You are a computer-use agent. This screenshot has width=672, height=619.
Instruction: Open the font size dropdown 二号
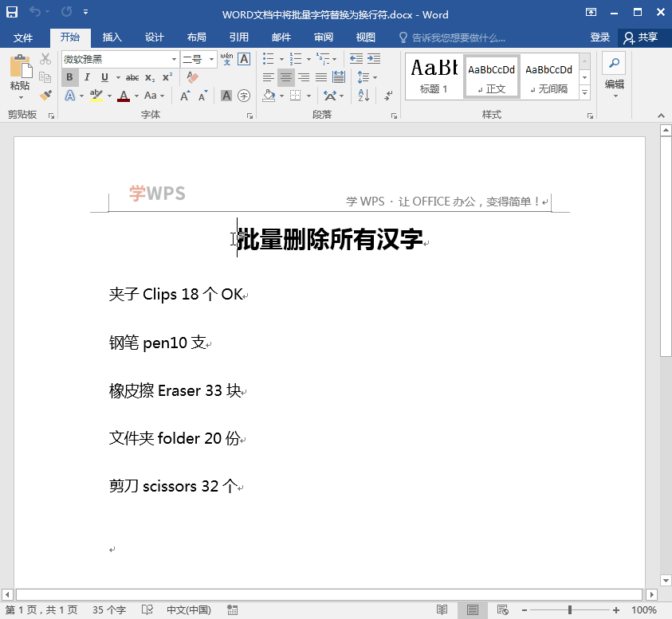click(x=211, y=59)
